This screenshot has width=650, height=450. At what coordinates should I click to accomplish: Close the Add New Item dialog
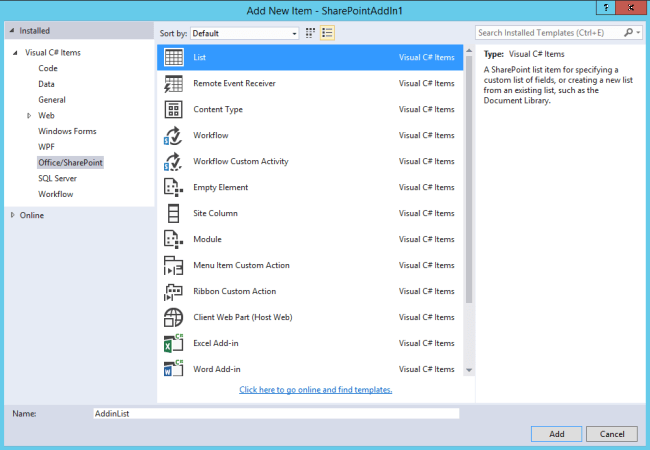click(631, 7)
